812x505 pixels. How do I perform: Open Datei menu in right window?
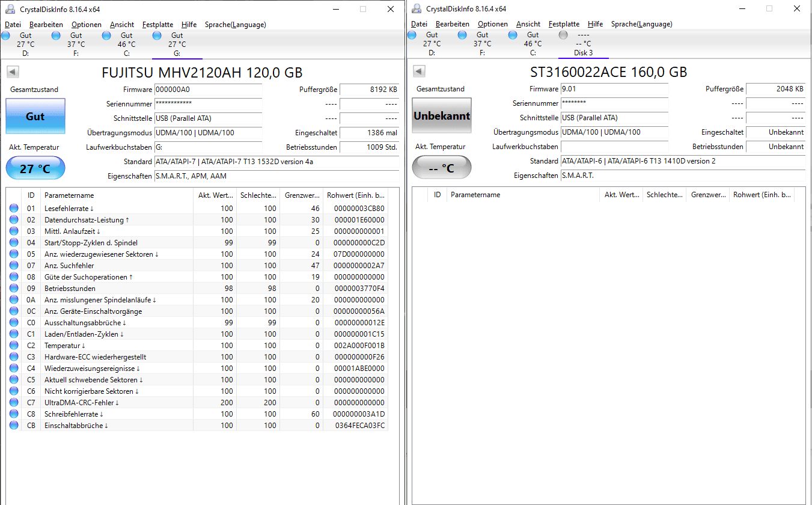point(419,24)
